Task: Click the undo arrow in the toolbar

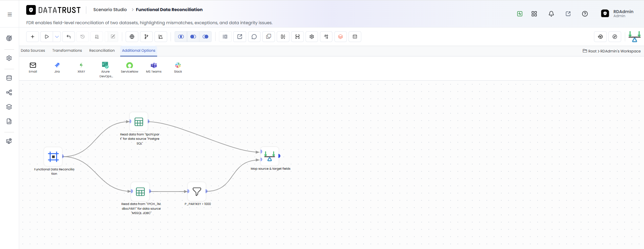Action: [x=68, y=37]
